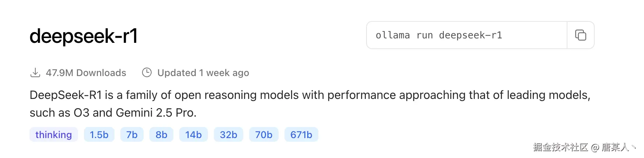Select the 32b model size tag
The image size is (644, 158).
coord(228,135)
